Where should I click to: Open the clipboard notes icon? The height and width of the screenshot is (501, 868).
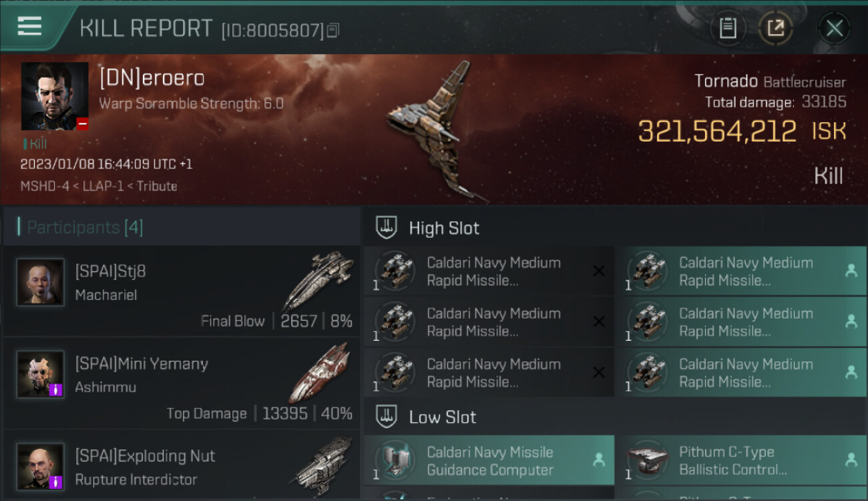pyautogui.click(x=728, y=28)
